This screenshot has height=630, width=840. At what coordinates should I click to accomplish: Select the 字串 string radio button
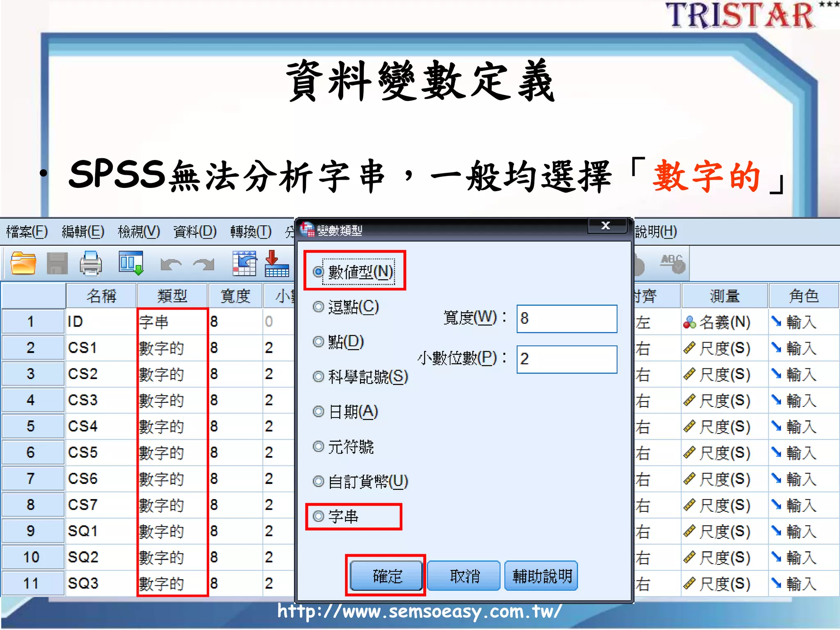click(318, 516)
